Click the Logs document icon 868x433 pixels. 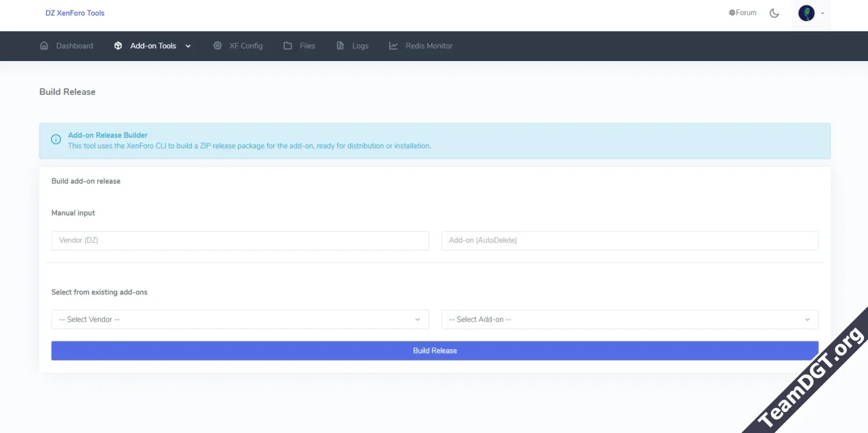(x=340, y=46)
